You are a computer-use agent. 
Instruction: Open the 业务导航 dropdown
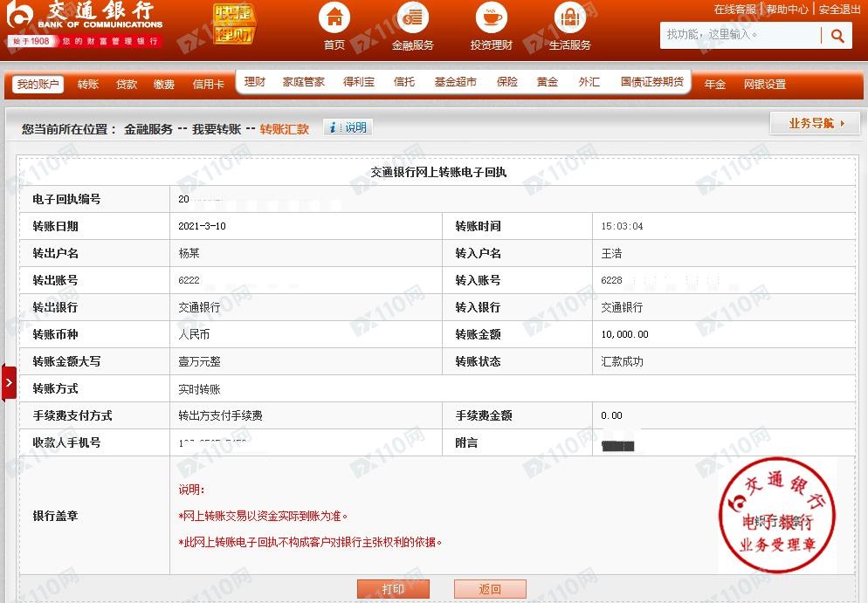click(x=815, y=123)
